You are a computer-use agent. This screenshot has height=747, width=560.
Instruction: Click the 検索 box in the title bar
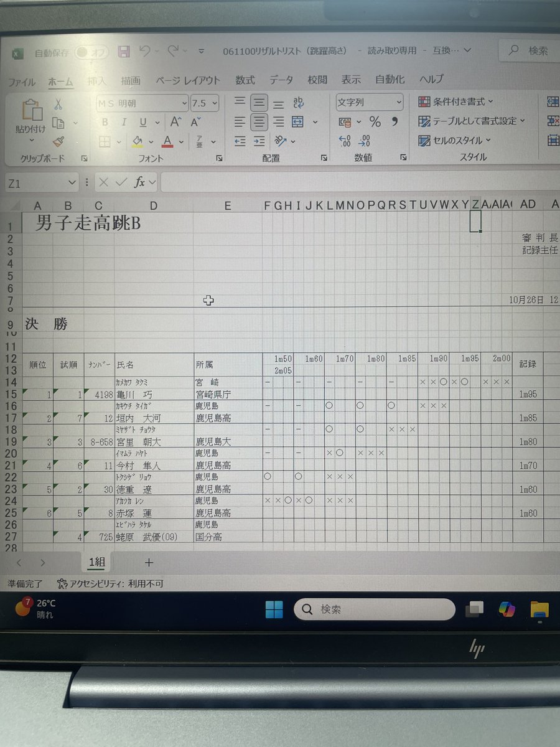click(530, 50)
